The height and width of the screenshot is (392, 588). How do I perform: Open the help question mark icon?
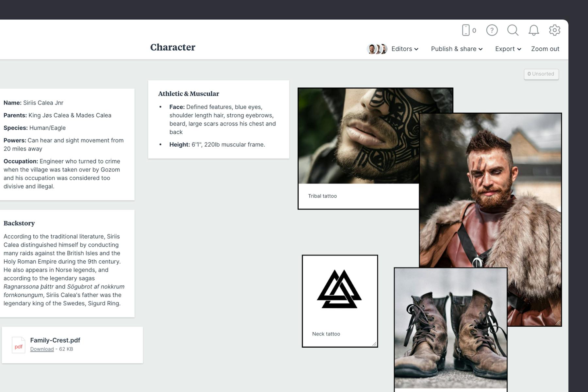(x=492, y=30)
